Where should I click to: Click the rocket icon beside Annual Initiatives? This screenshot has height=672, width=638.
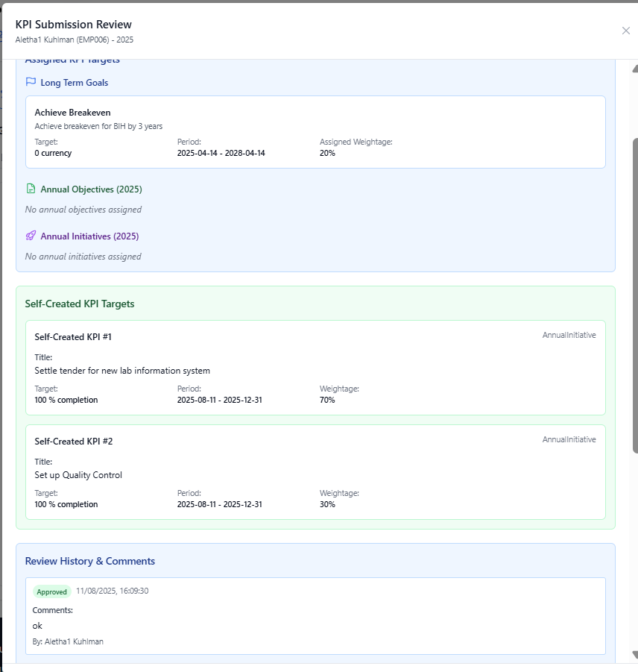31,236
